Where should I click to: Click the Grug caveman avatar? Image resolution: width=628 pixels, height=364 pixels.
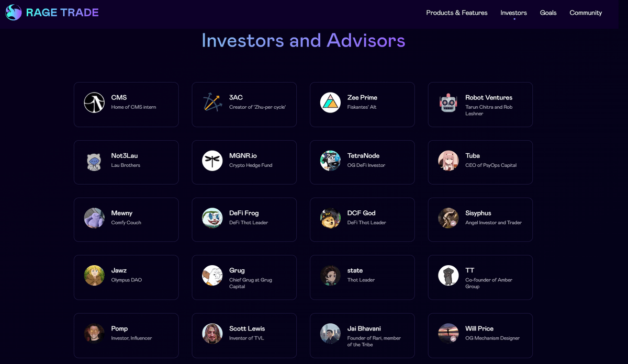[212, 276]
